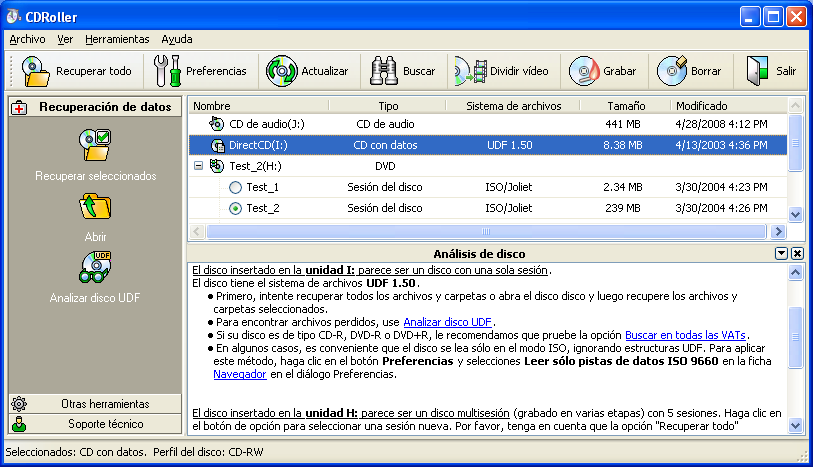Select the Test_1 session radio button

235,187
